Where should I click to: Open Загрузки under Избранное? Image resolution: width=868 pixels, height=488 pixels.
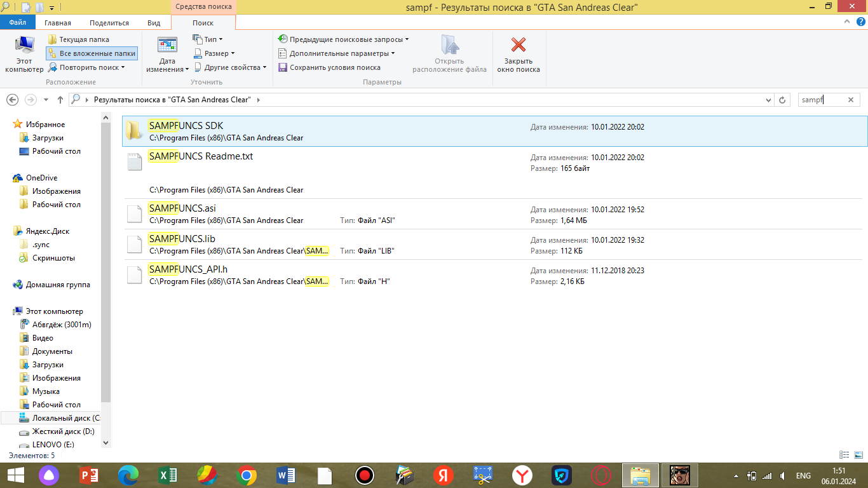pos(48,138)
